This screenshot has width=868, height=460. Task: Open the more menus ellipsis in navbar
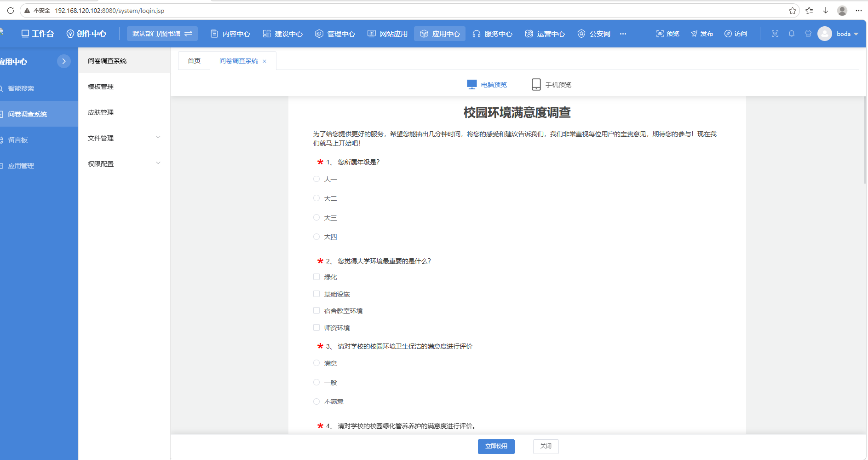[623, 34]
